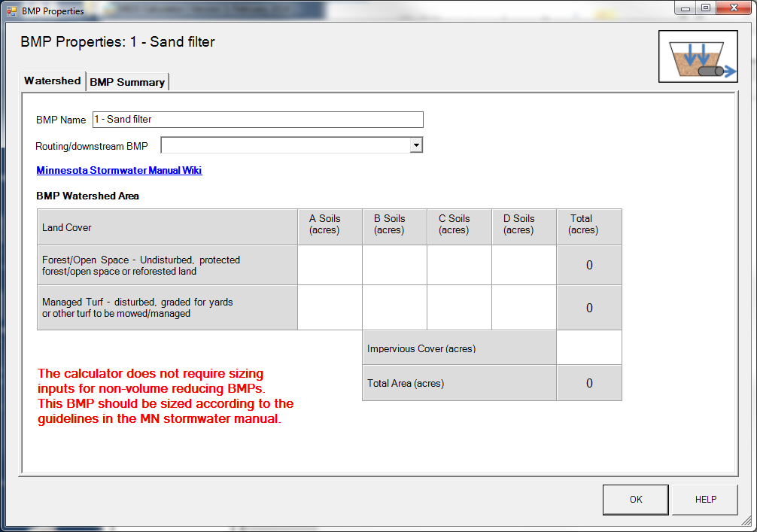This screenshot has height=532, width=757.
Task: Click the Managed Turf Total cell
Action: [588, 307]
